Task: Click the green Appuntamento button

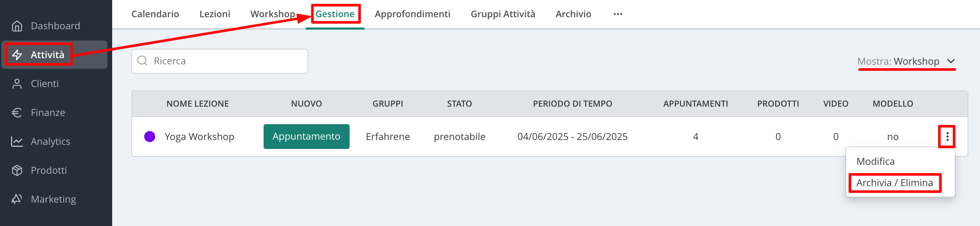Action: (306, 137)
